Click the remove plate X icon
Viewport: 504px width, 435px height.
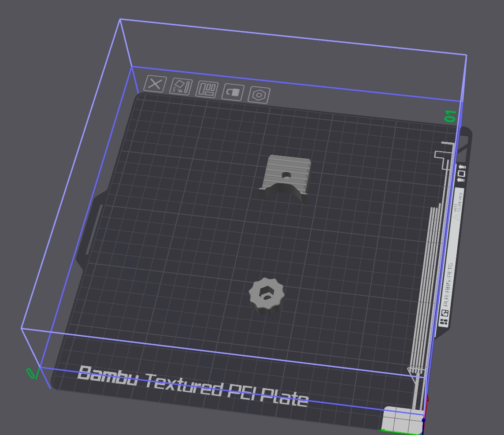(155, 84)
